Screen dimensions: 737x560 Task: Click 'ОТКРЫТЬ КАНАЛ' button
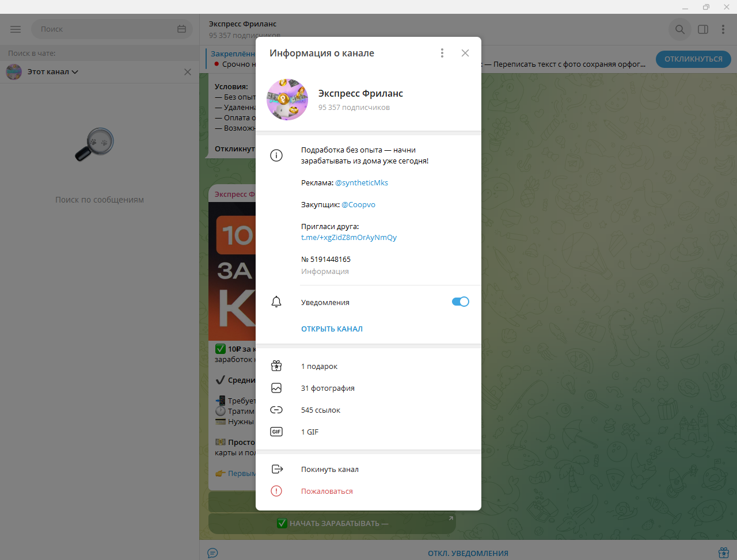(x=332, y=329)
